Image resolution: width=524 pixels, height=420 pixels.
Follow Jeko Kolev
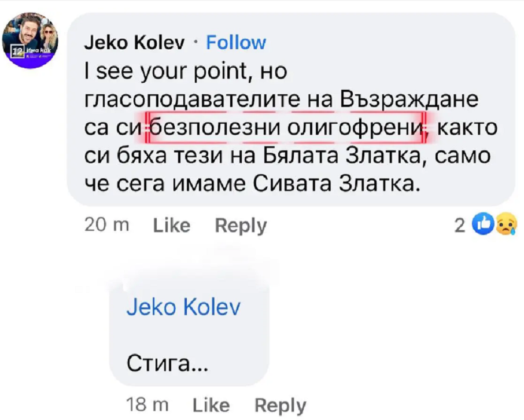(236, 42)
